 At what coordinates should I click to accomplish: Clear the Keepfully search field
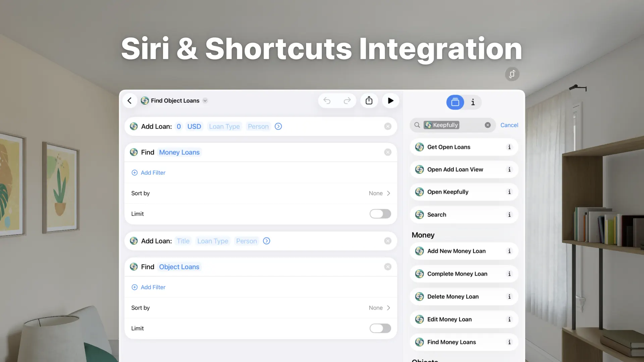click(x=488, y=125)
